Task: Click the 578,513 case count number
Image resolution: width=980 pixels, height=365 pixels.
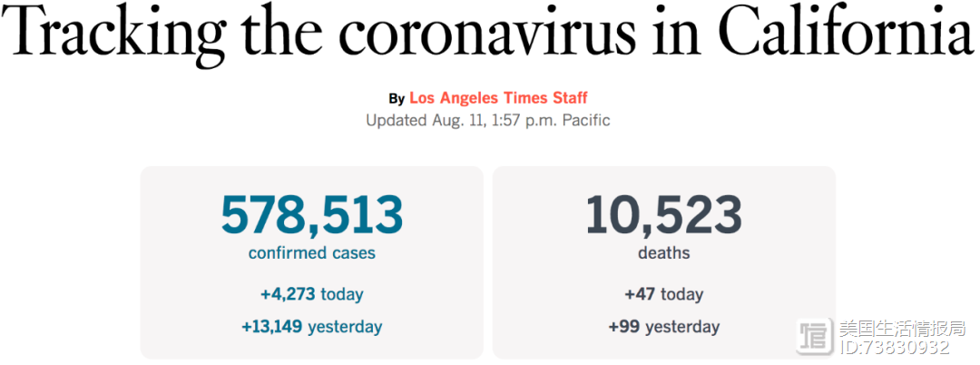Action: click(x=312, y=216)
